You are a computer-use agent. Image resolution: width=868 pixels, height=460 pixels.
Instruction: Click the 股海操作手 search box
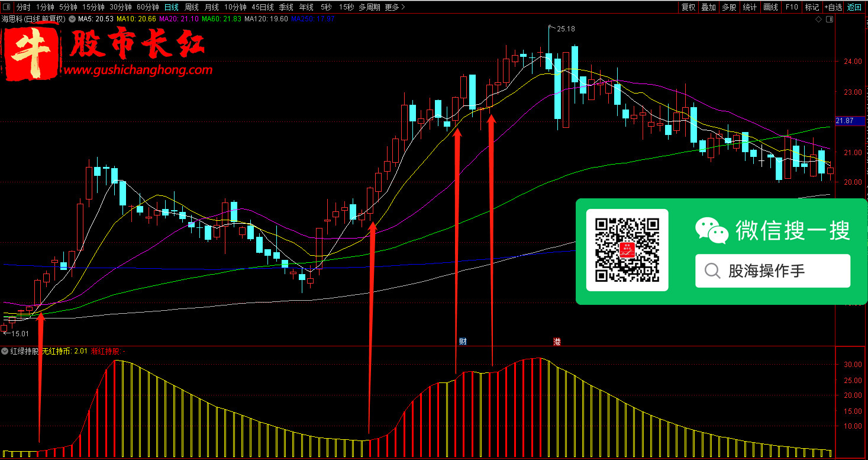point(773,271)
